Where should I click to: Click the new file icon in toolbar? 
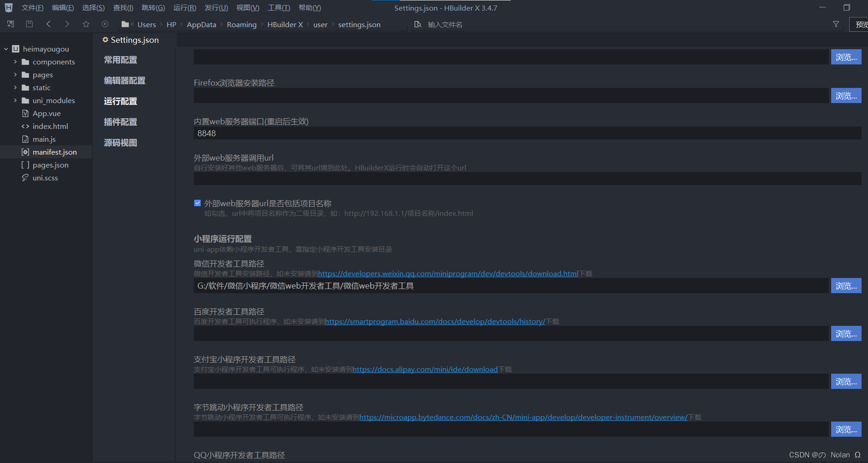click(11, 24)
